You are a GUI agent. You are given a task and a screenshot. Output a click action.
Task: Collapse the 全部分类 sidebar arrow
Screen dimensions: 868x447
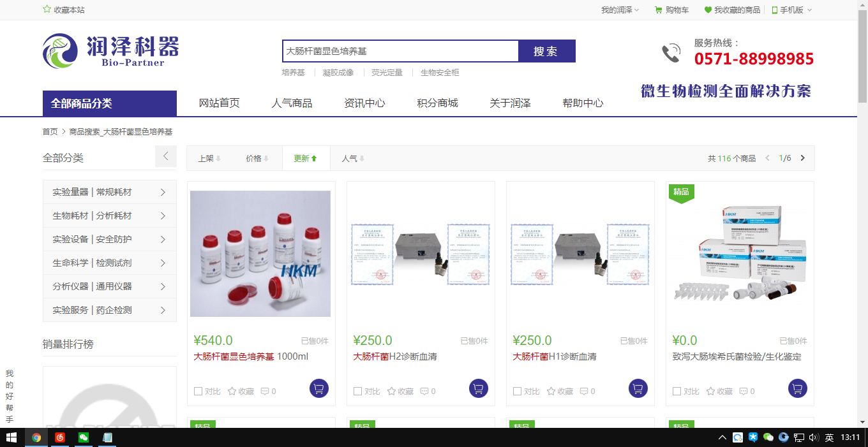[166, 156]
